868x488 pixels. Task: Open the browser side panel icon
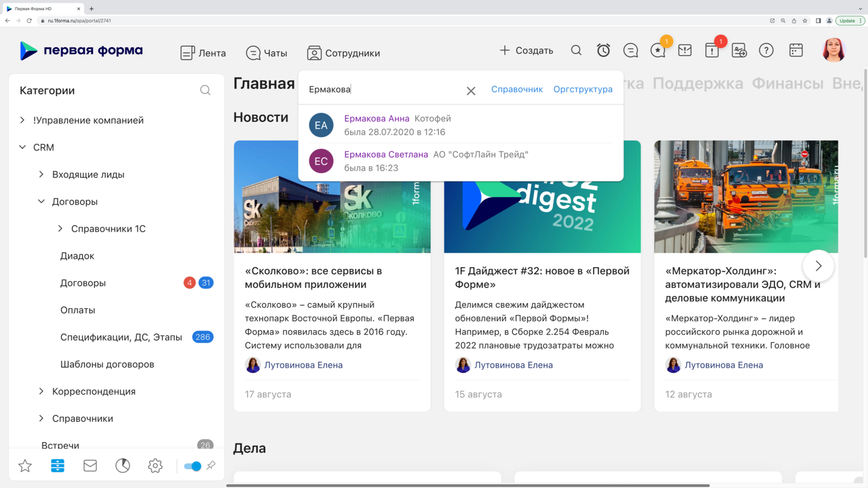pos(818,21)
